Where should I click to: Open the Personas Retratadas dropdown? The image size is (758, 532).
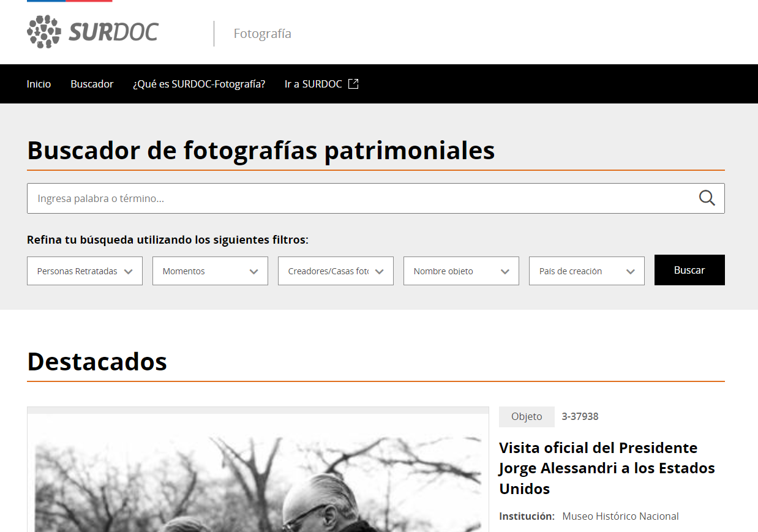(84, 271)
